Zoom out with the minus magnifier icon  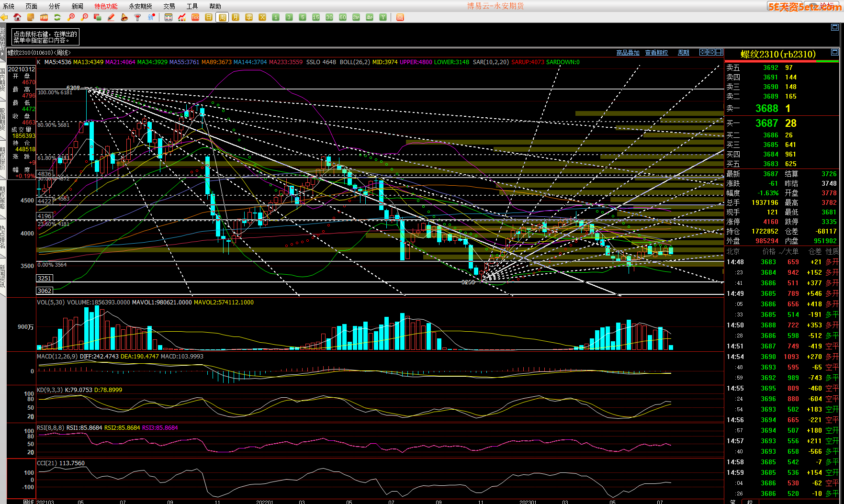(x=84, y=17)
